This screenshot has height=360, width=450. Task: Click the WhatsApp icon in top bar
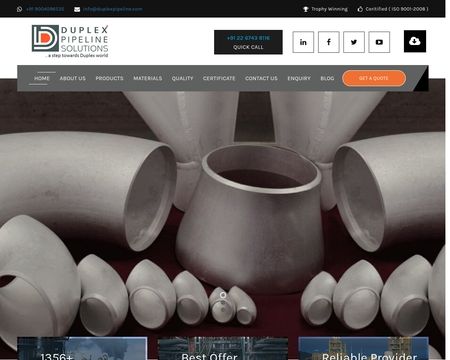coord(19,9)
